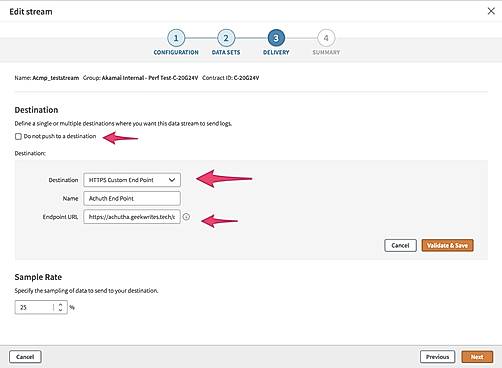Check 'Do not push to a destination'
Viewport: 502px width, 368px height.
pyautogui.click(x=18, y=136)
